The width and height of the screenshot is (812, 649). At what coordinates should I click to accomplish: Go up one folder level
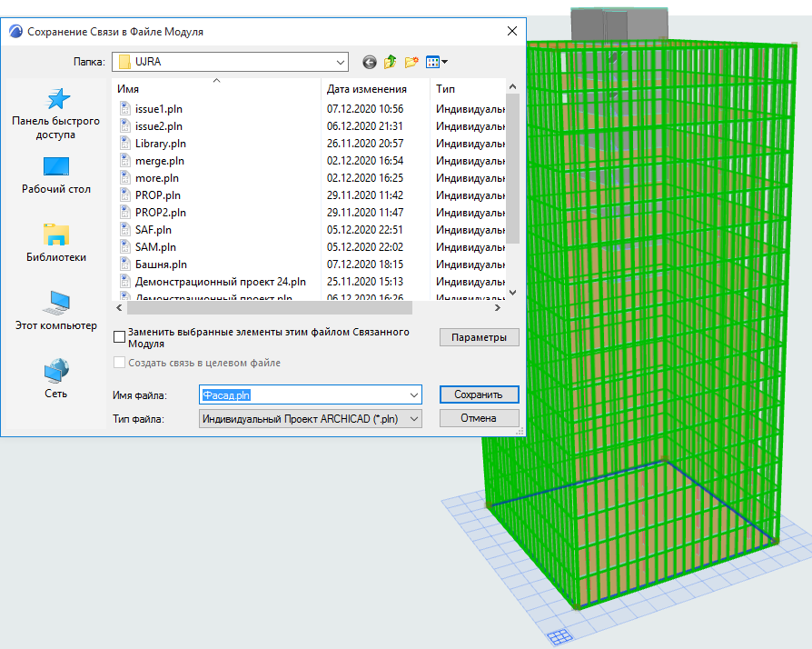tap(390, 62)
